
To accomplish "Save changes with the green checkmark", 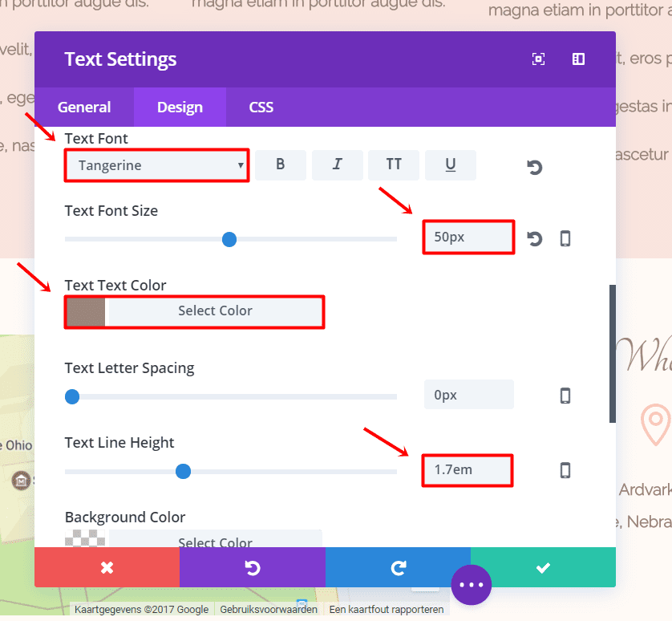I will (x=543, y=567).
